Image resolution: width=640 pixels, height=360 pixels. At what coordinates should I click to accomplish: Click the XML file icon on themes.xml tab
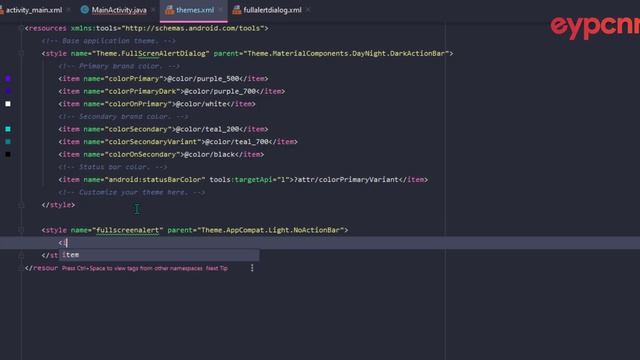(x=169, y=10)
